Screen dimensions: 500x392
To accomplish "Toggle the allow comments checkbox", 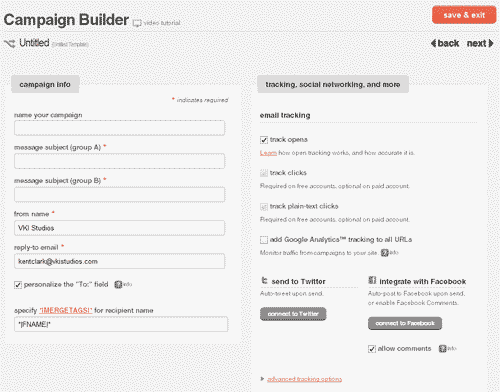I will 372,349.
